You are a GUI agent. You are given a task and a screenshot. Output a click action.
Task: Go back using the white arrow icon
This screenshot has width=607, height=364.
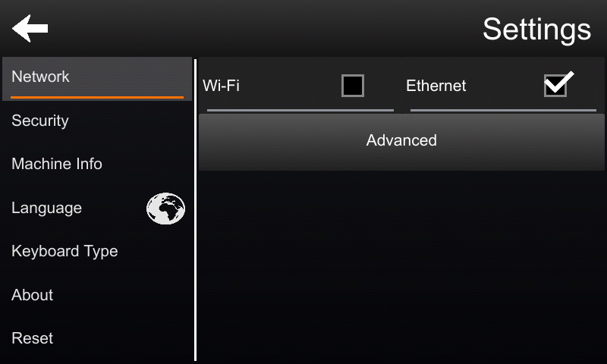(30, 28)
